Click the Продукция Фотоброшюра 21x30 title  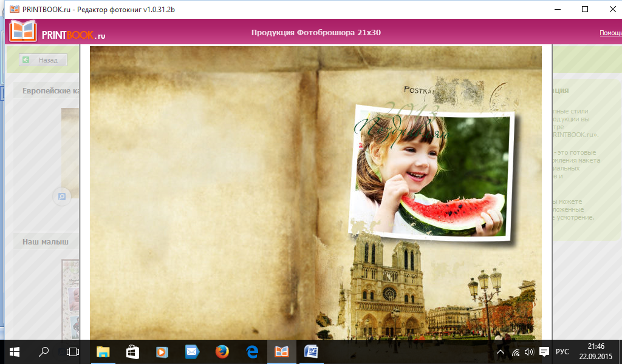coord(316,33)
